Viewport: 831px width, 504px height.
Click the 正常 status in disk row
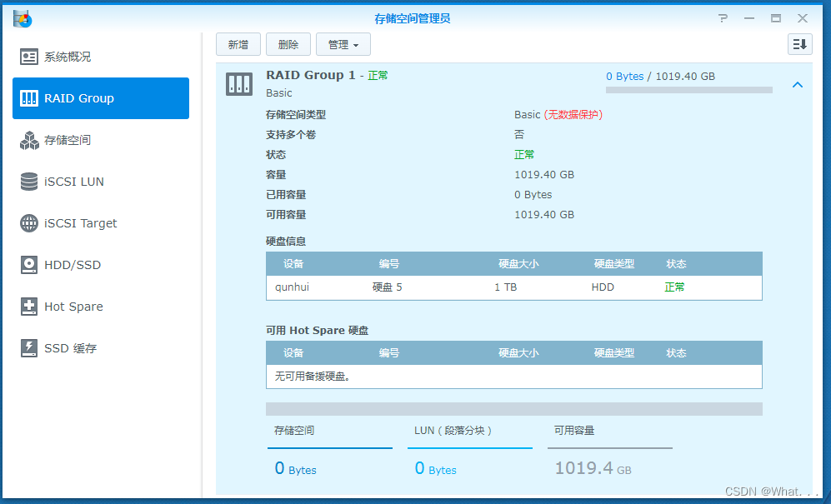click(674, 287)
